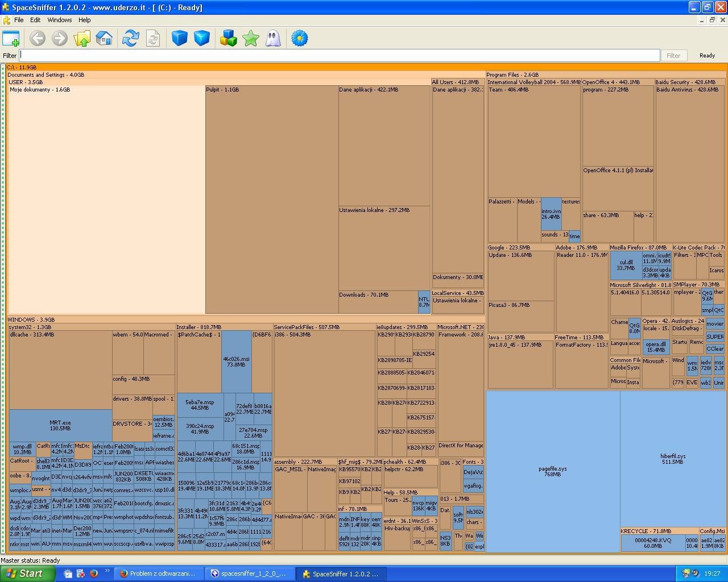Select the MRT.exe file block

coord(60,426)
